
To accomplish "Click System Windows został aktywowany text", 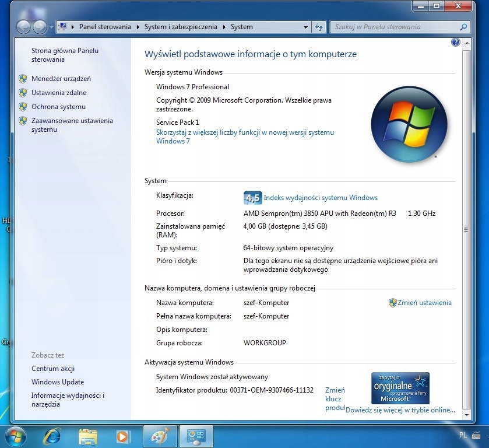I will click(x=212, y=377).
